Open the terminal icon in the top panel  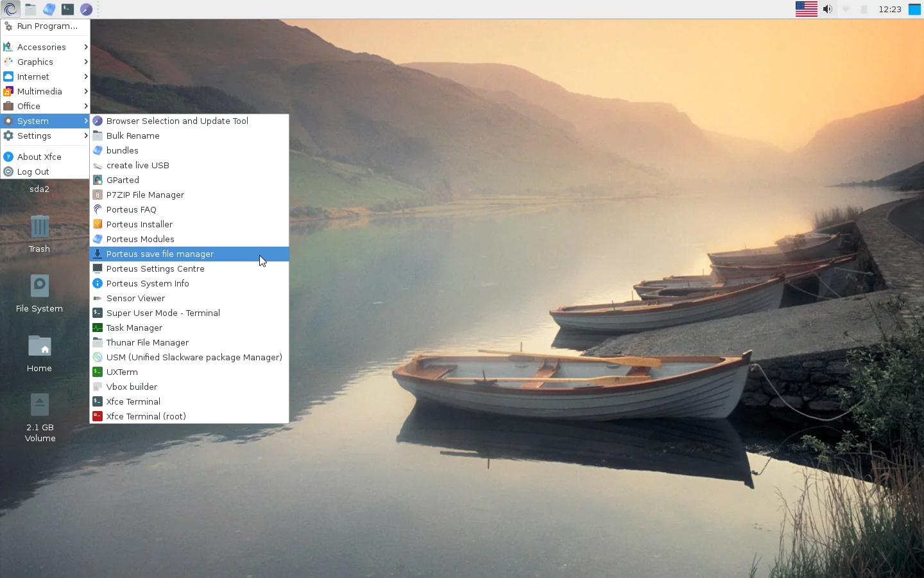coord(68,9)
